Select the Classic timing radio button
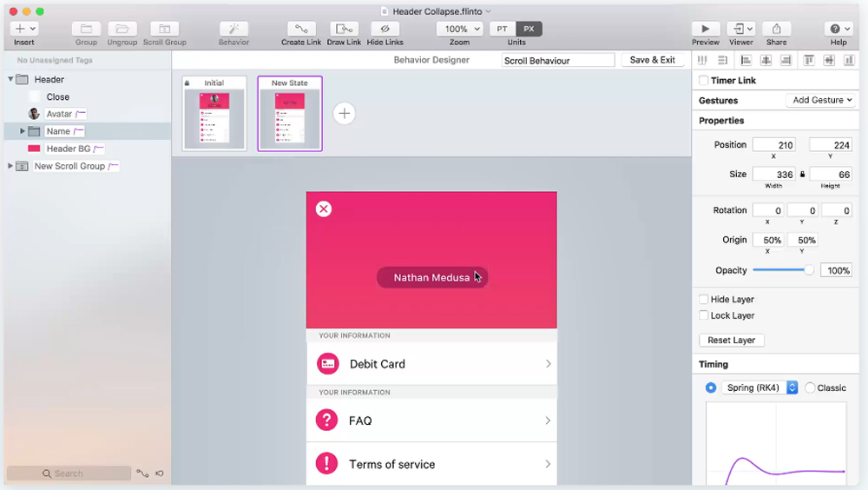The width and height of the screenshot is (868, 490). click(810, 388)
